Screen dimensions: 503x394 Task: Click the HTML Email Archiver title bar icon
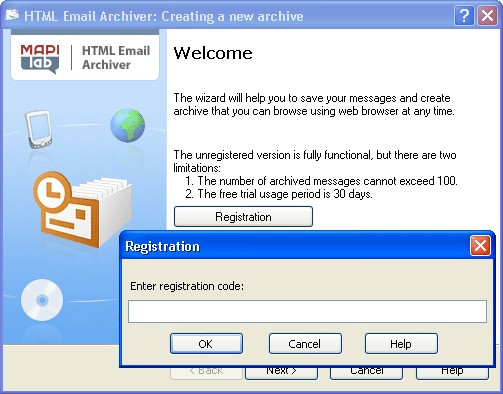tap(12, 15)
